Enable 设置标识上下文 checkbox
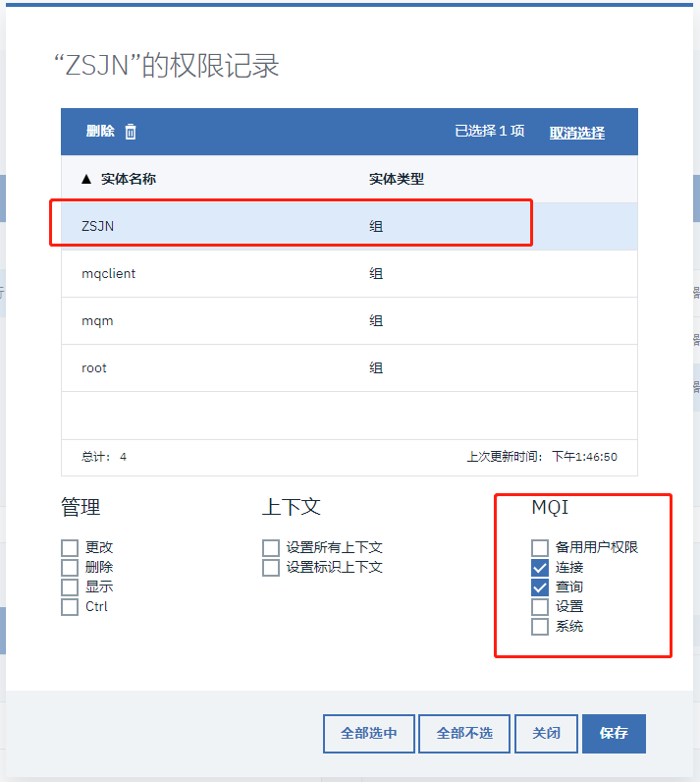Screen dimensions: 700x782 (271, 567)
